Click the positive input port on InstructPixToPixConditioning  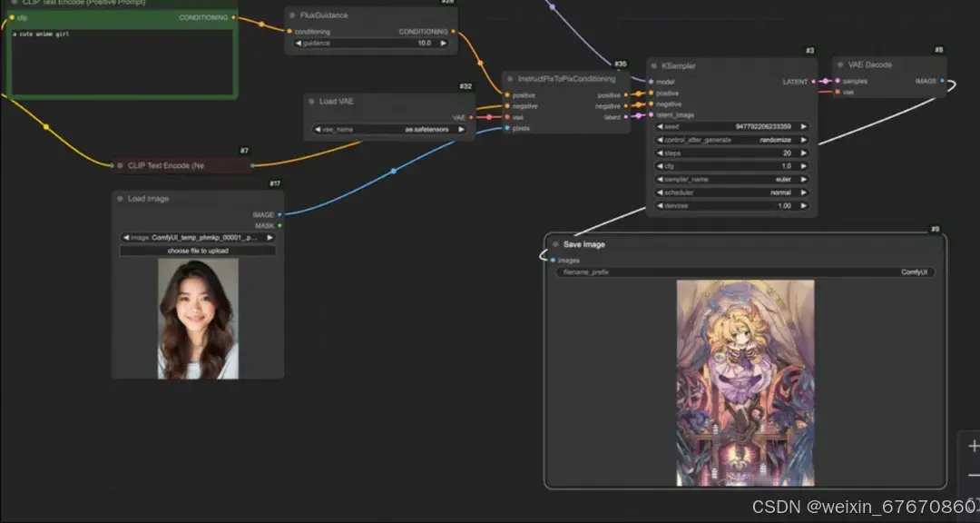tap(507, 95)
